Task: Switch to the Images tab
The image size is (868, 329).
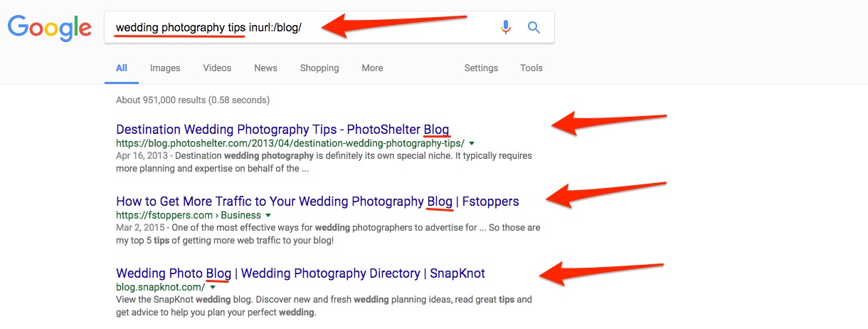Action: pyautogui.click(x=165, y=68)
